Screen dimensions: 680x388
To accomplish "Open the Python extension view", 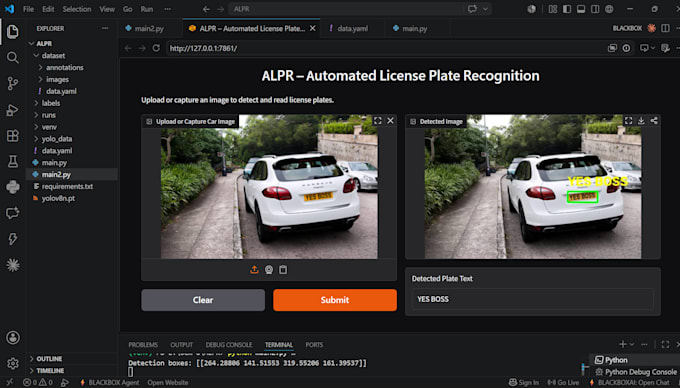I will (13, 187).
